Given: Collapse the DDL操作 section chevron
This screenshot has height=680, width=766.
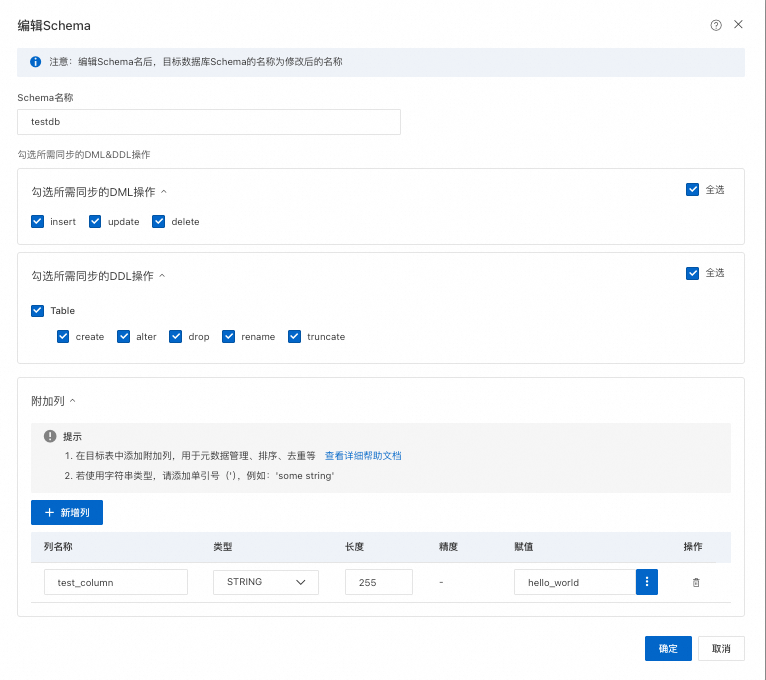Looking at the screenshot, I should 162,276.
